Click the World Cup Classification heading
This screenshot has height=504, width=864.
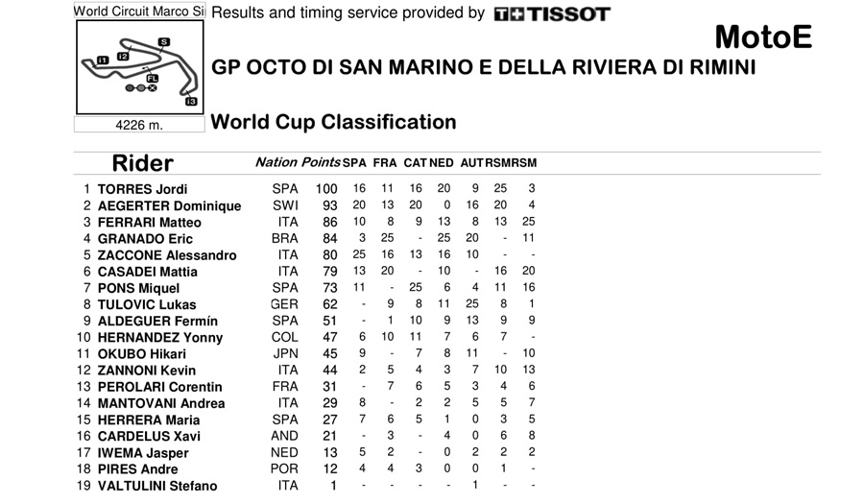333,122
